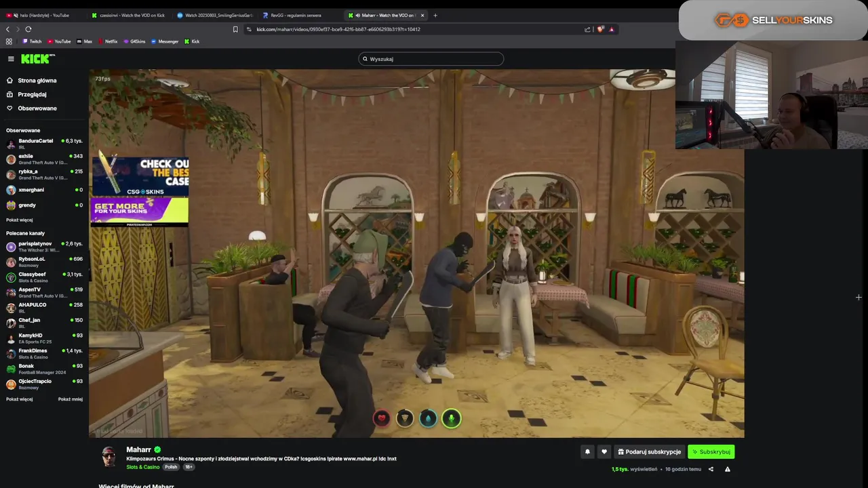Go back using browser back arrow
Image resolution: width=868 pixels, height=488 pixels.
coord(7,29)
